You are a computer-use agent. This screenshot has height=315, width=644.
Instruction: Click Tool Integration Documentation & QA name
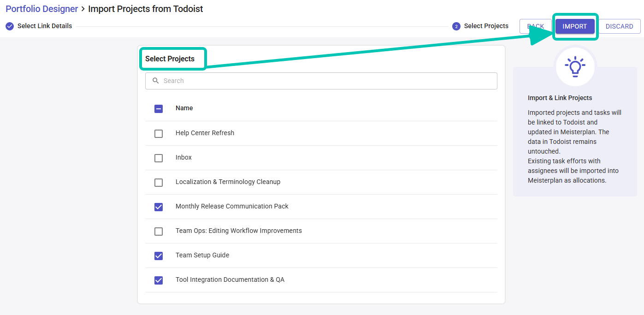230,279
